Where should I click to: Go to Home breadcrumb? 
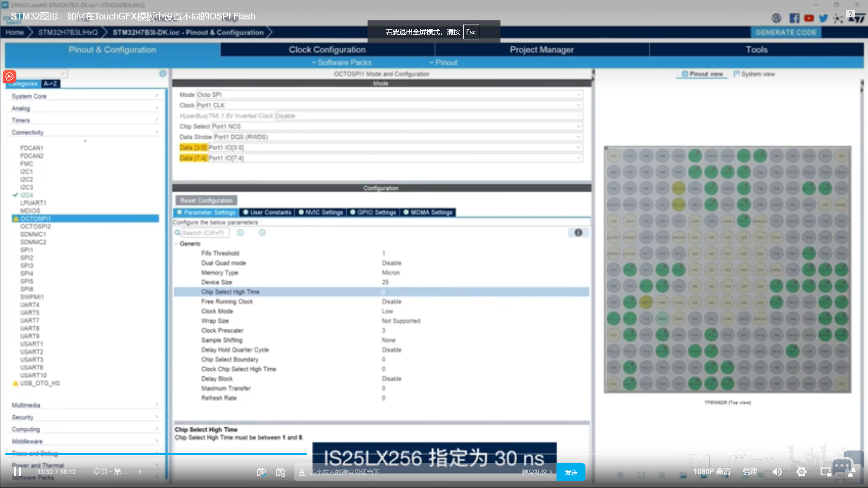pos(14,32)
